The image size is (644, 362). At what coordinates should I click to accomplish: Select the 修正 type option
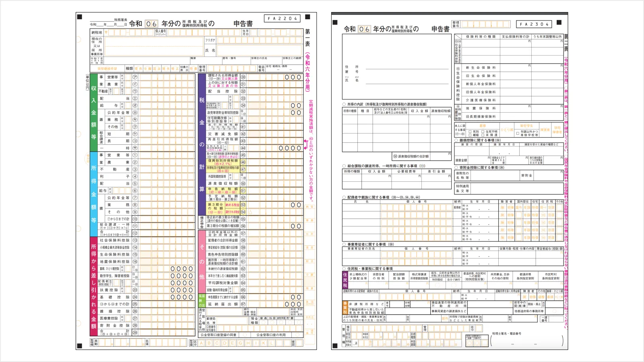click(x=175, y=69)
